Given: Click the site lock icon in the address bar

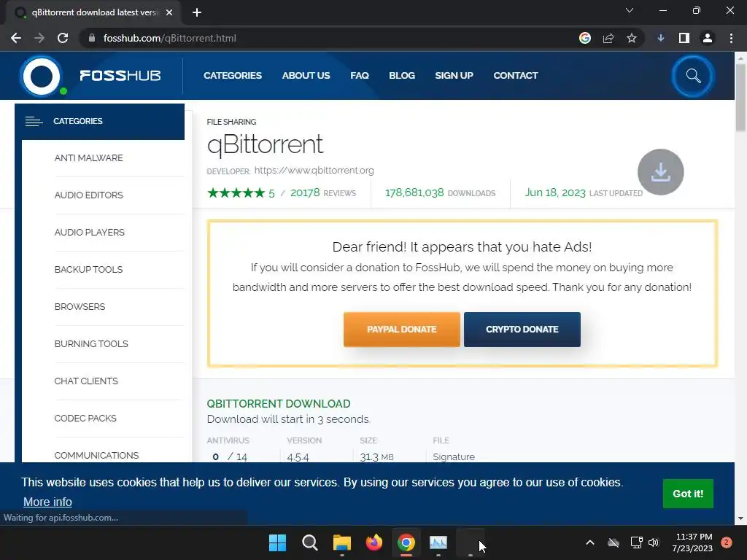Looking at the screenshot, I should pos(92,38).
